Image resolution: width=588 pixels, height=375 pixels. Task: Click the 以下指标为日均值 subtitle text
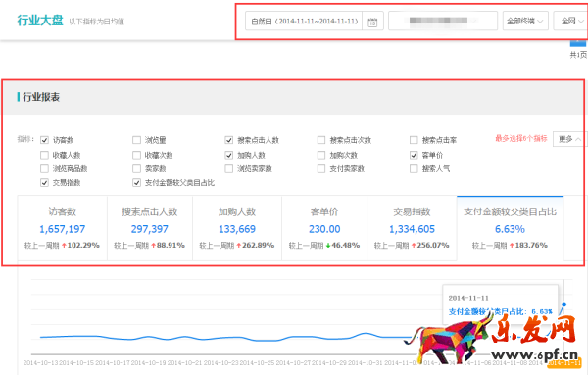(x=96, y=22)
